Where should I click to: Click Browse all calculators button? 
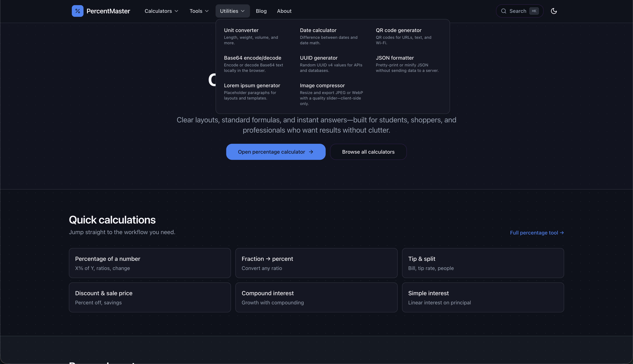point(368,152)
